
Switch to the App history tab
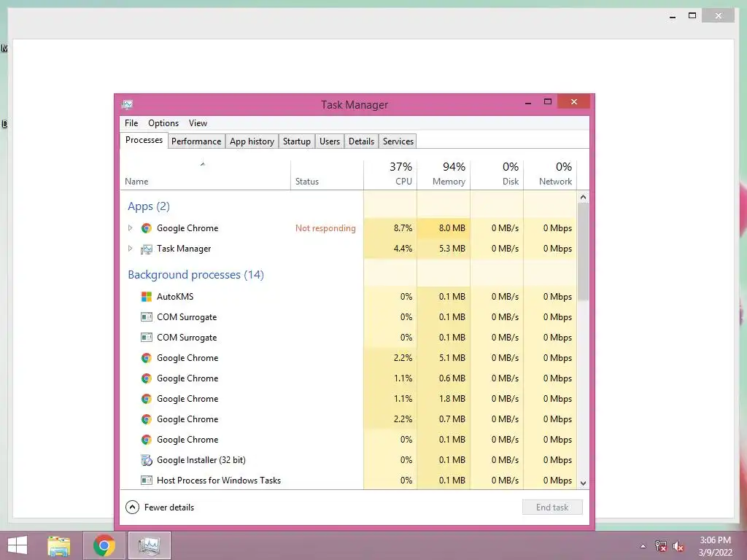252,141
